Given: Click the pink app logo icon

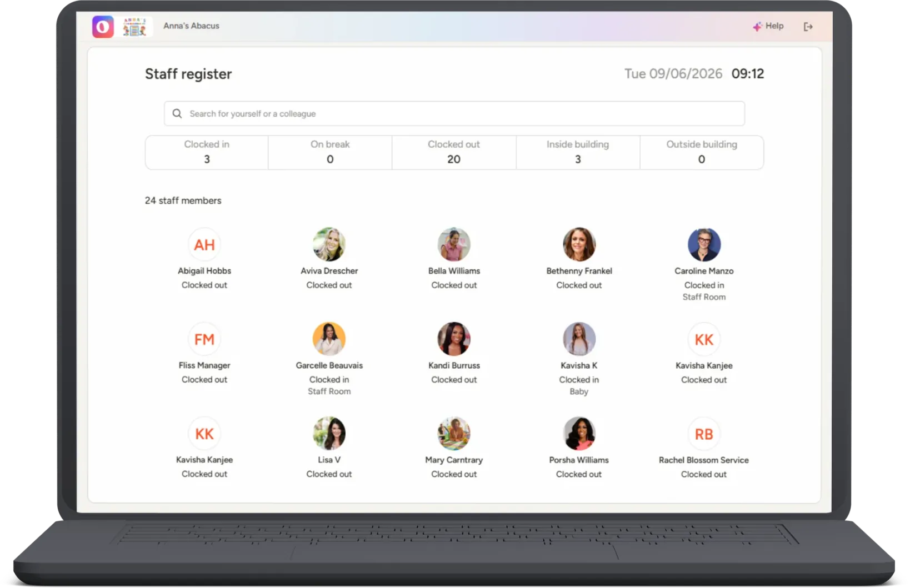Looking at the screenshot, I should coord(103,27).
